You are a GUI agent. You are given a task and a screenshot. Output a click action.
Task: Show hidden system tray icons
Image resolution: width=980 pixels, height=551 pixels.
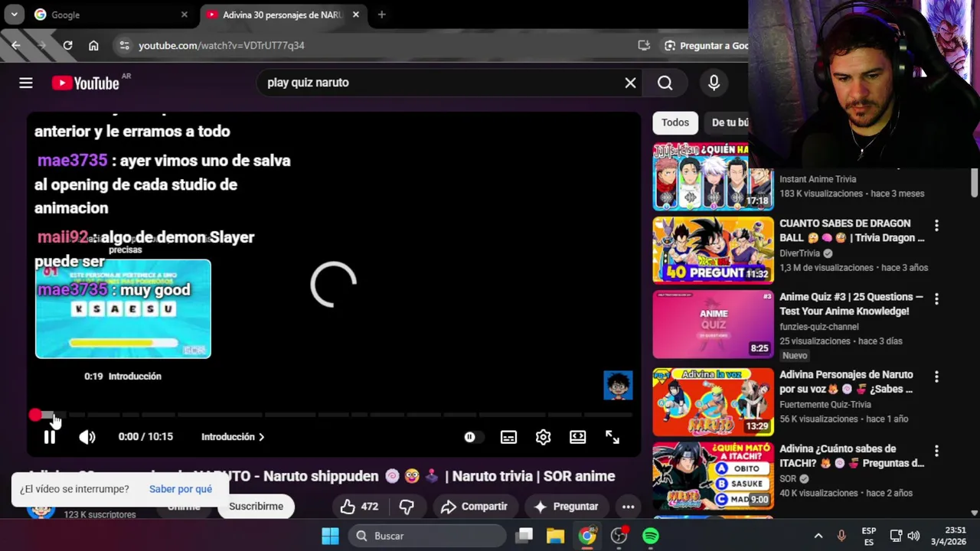coord(818,536)
